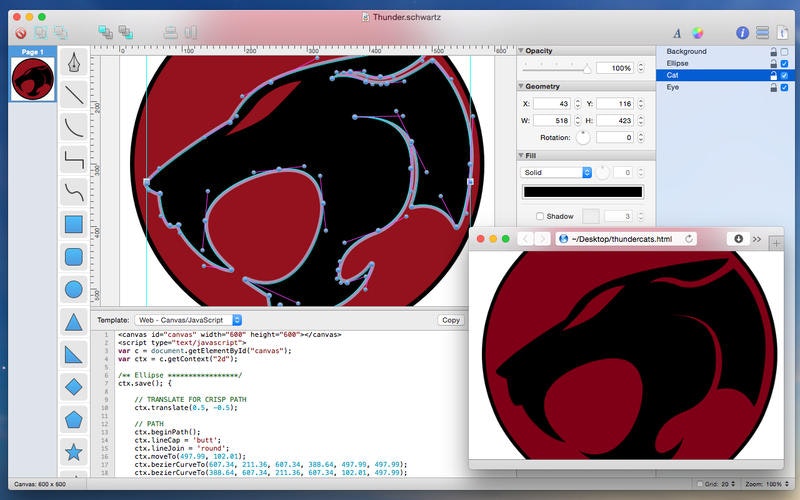The image size is (800, 500).
Task: Select the Eye layer row
Action: [726, 87]
